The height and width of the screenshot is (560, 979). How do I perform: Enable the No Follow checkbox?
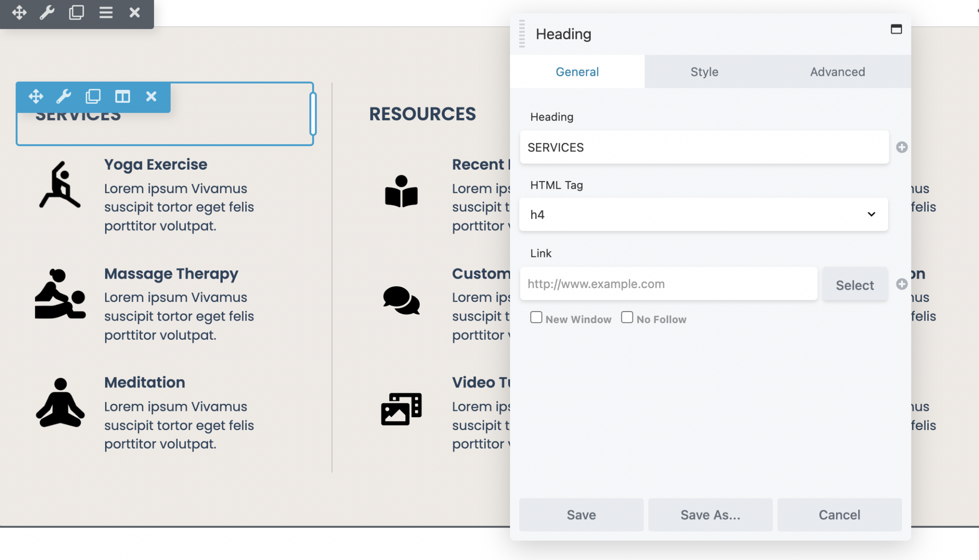(627, 317)
